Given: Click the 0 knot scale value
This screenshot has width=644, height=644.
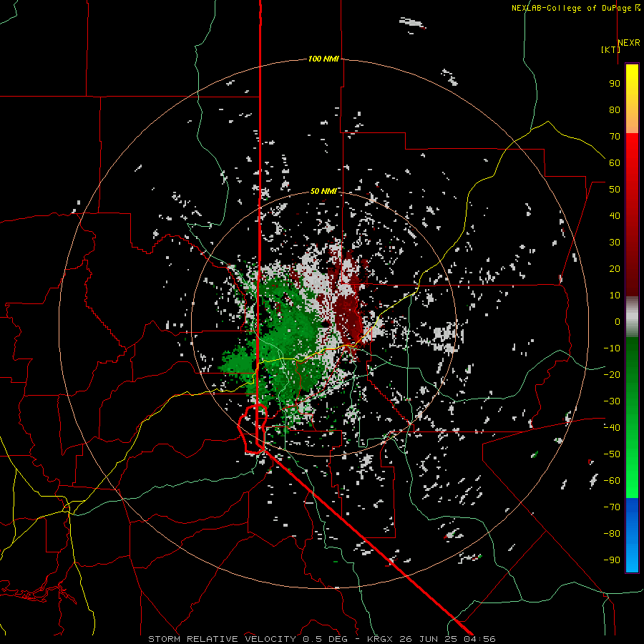Looking at the screenshot, I should click(618, 321).
